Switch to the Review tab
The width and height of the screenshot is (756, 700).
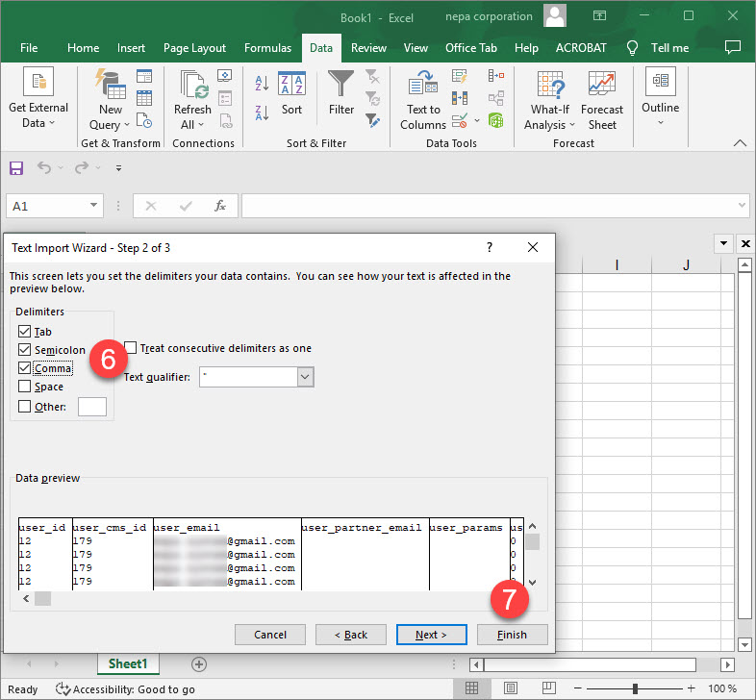coord(368,48)
